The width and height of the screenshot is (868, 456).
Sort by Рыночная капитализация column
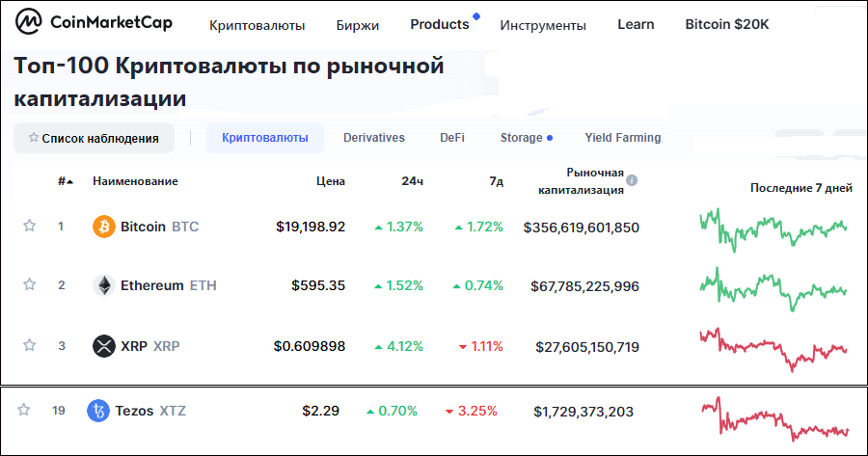click(x=582, y=180)
